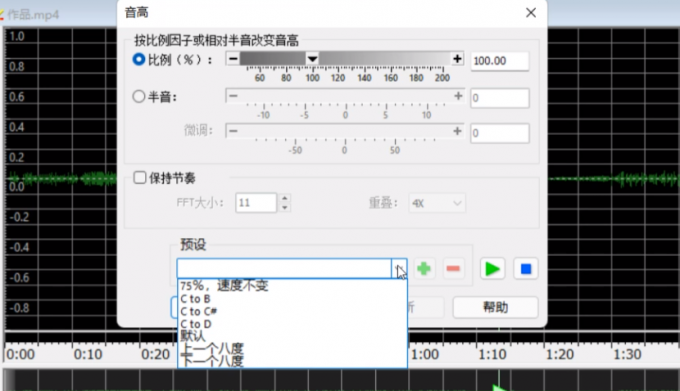Click the 1:30 mark on the timeline ruler
680x391 pixels.
[x=627, y=355]
